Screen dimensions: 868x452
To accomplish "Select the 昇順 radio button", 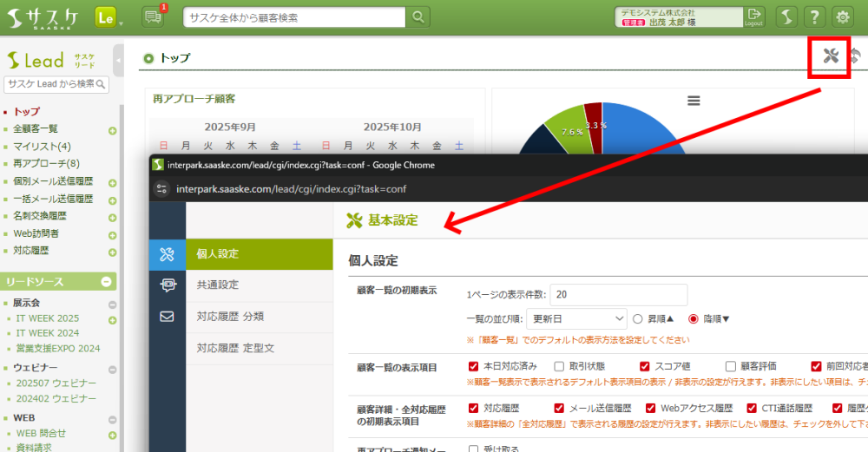I will pyautogui.click(x=638, y=318).
